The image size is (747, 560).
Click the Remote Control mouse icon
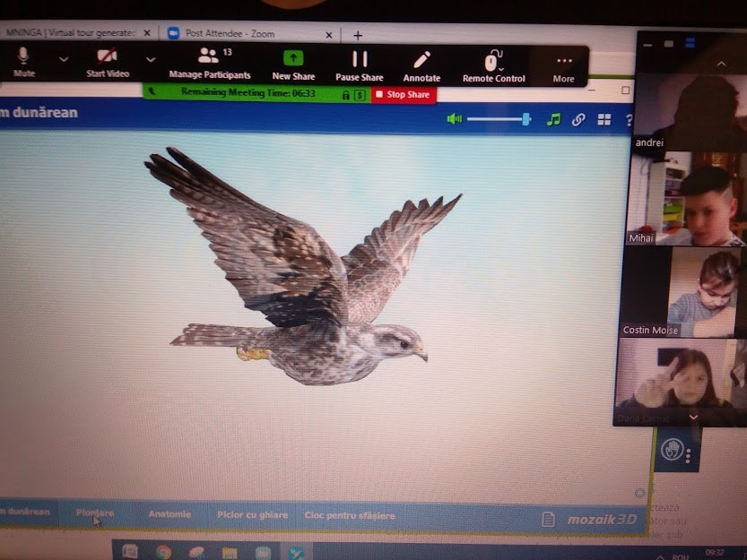(493, 60)
